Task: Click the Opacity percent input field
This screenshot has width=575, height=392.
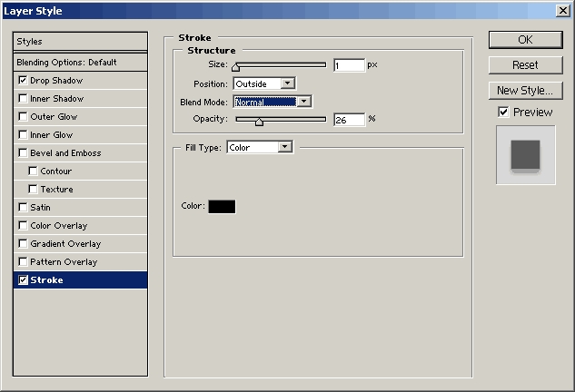Action: [x=349, y=120]
